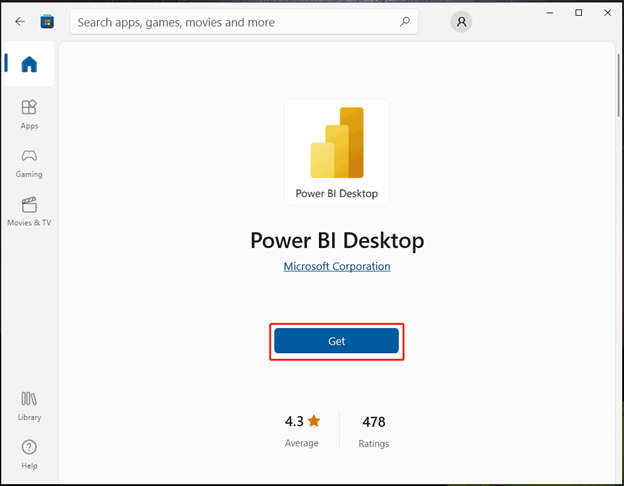Click the 4.3 average star rating
This screenshot has height=486, width=624.
(x=302, y=421)
